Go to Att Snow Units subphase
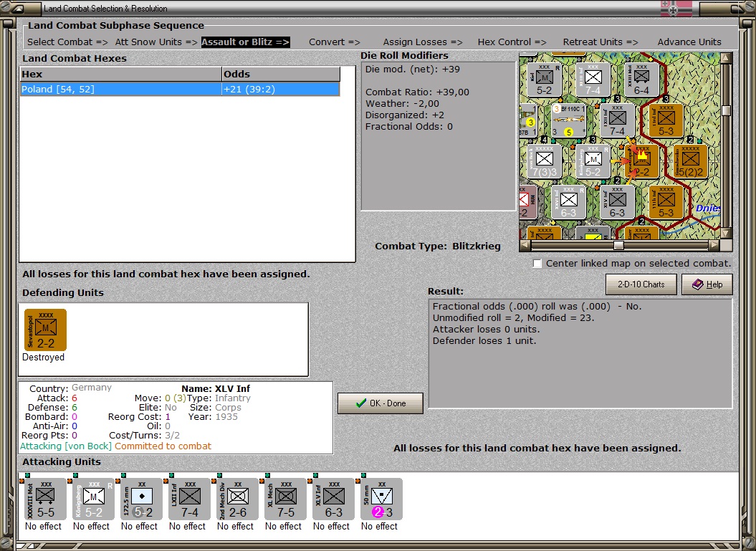 coord(155,42)
